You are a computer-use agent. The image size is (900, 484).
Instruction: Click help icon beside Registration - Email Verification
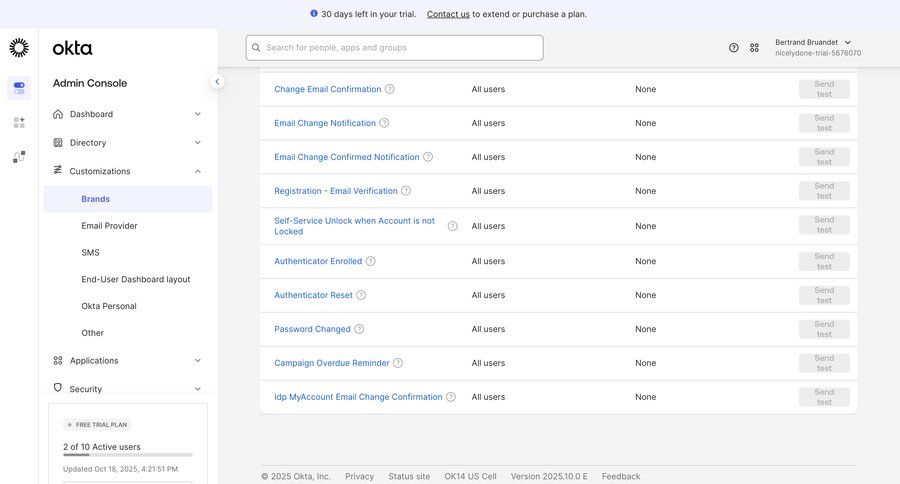click(406, 191)
